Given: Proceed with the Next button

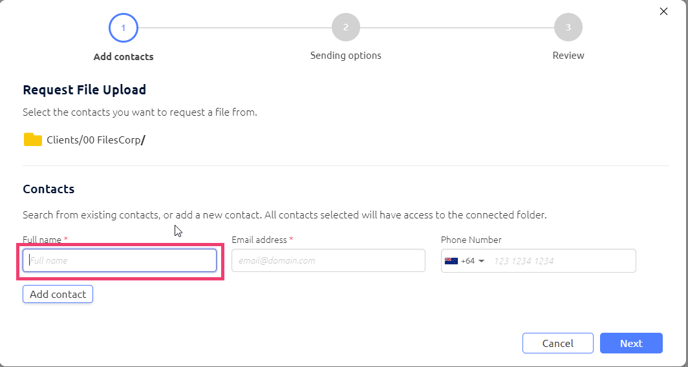Looking at the screenshot, I should click(631, 343).
